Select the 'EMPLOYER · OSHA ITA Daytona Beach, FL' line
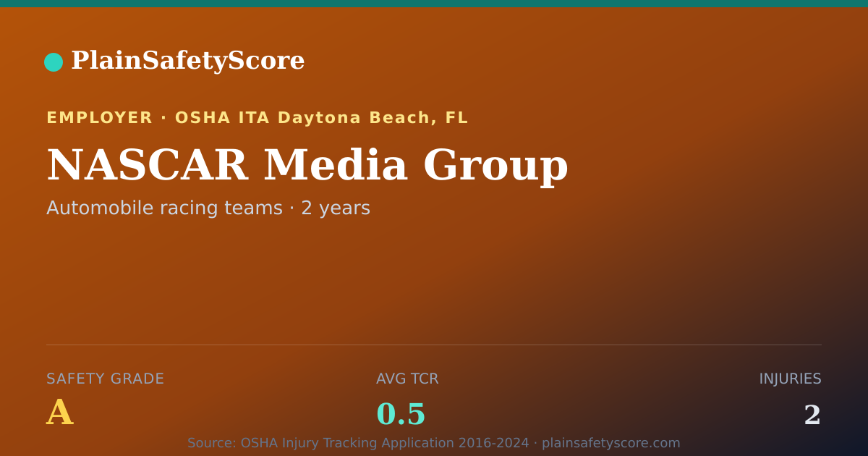868x456 pixels. (257, 118)
